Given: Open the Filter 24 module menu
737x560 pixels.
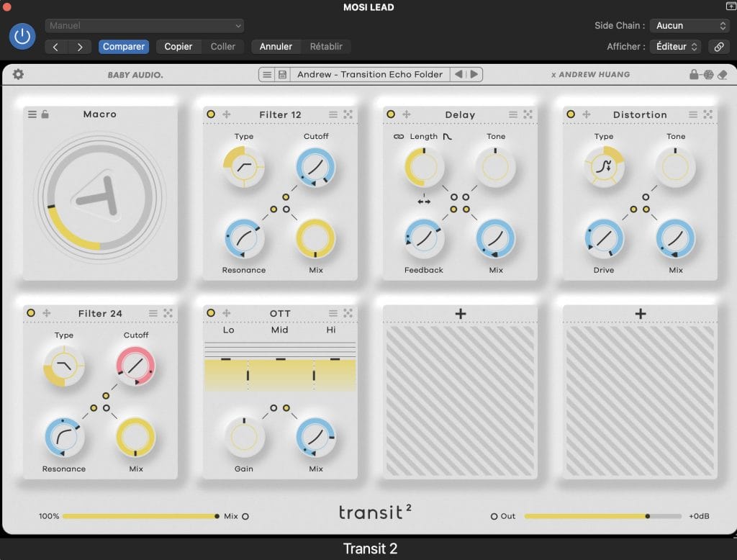Looking at the screenshot, I should point(153,313).
